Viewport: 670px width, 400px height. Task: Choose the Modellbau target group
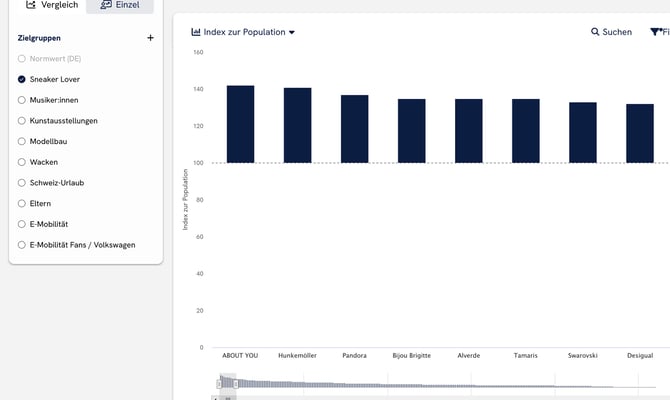click(22, 141)
